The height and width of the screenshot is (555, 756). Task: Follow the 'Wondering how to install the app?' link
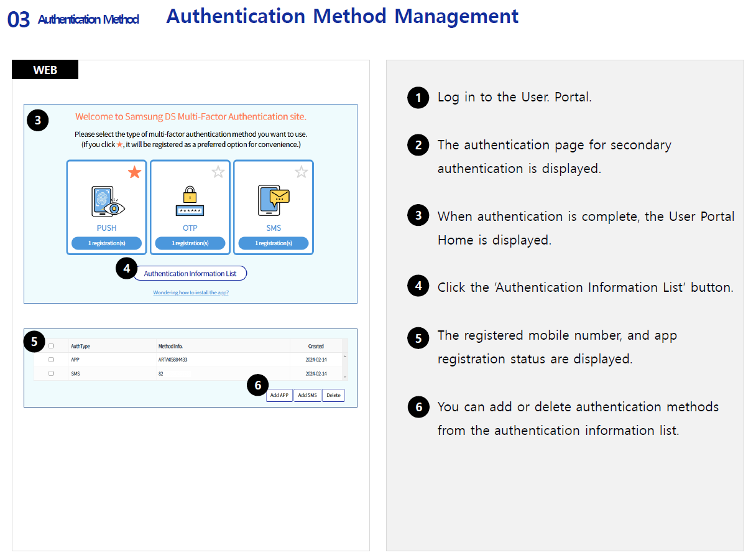(191, 292)
